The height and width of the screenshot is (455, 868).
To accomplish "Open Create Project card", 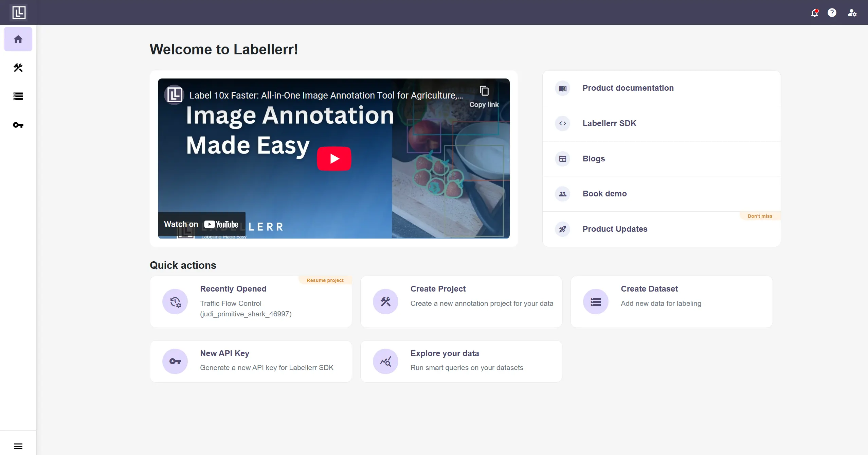I will tap(461, 302).
